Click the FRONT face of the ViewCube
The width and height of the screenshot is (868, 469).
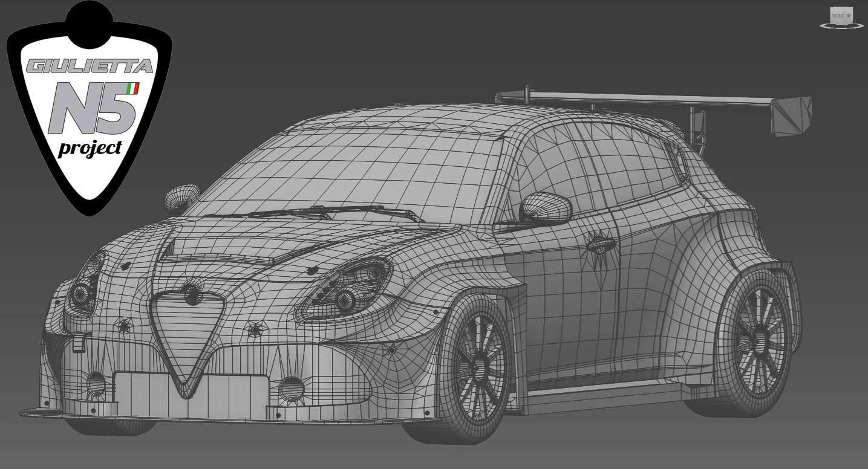click(837, 16)
